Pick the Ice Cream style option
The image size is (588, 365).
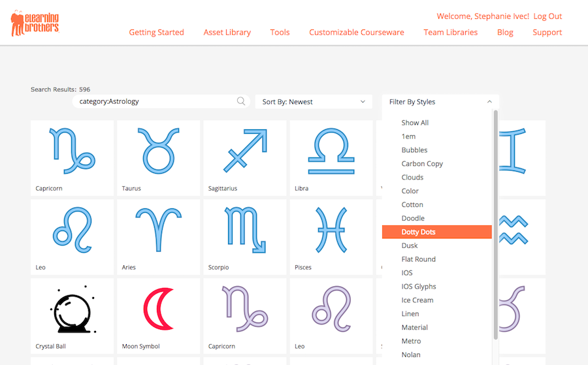pyautogui.click(x=417, y=300)
